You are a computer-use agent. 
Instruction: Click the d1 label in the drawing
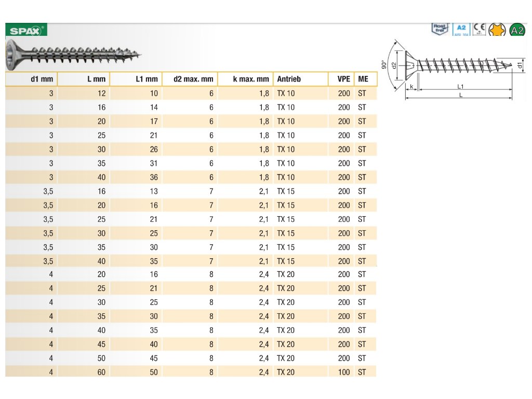(520, 65)
